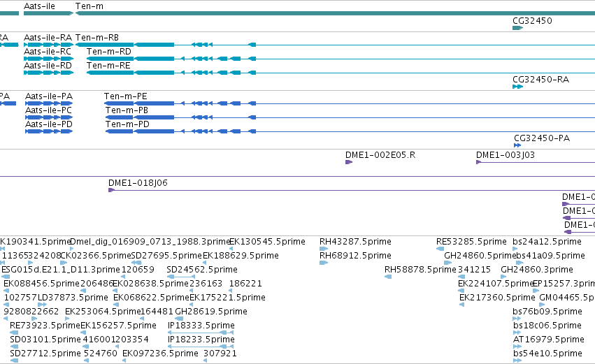This screenshot has height=364, width=595.
Task: Click the SD03101.5prime EST label
Action: coord(45,340)
